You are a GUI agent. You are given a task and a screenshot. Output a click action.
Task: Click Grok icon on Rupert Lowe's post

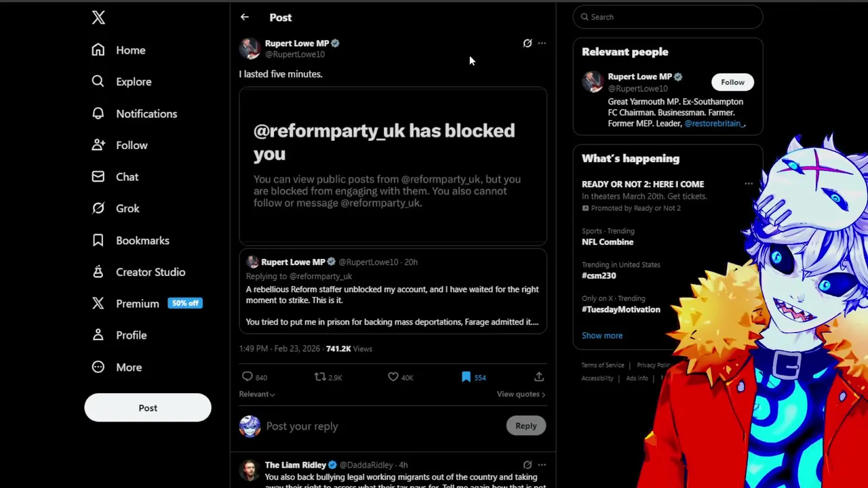528,43
